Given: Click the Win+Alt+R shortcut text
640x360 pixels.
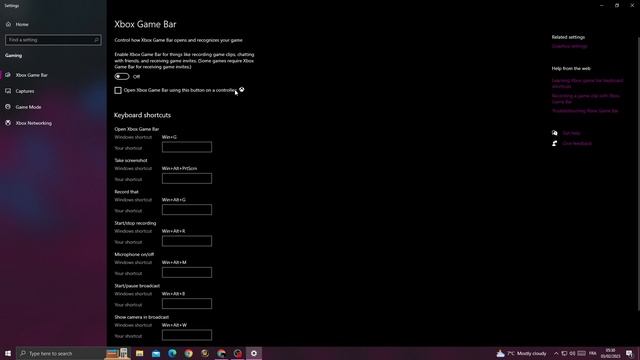Looking at the screenshot, I should (174, 231).
